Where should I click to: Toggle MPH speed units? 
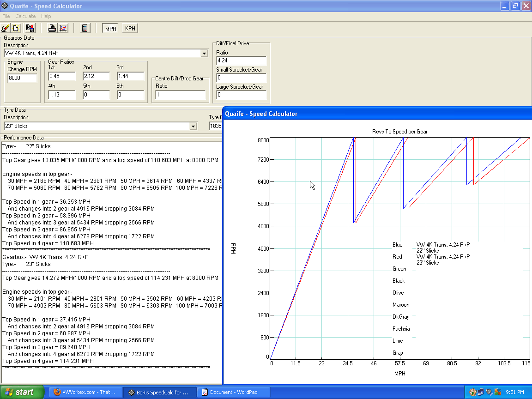(110, 29)
